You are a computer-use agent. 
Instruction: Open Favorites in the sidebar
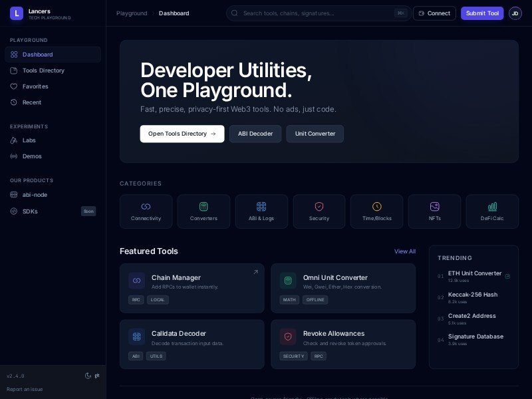click(35, 86)
